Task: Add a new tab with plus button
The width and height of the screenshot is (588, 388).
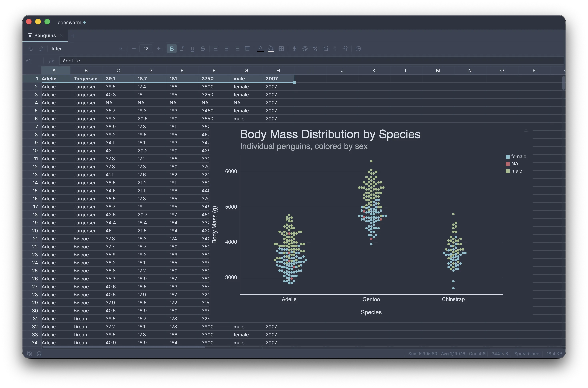Action: (x=73, y=36)
